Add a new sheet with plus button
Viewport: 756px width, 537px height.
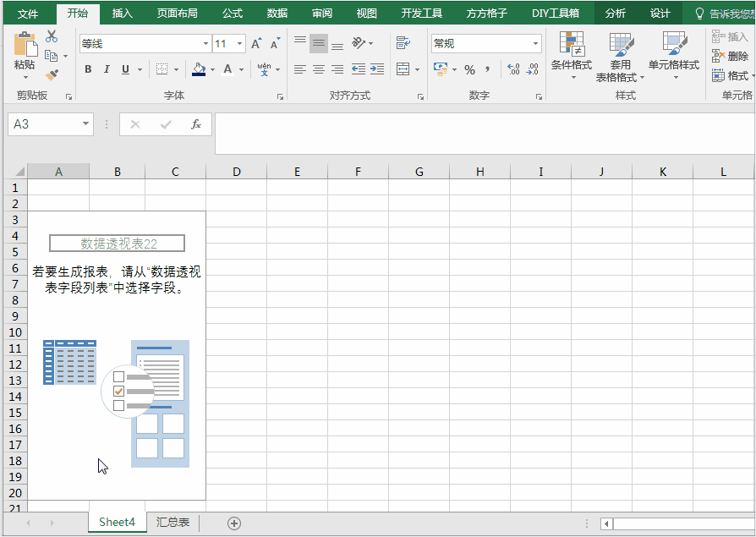click(x=234, y=523)
